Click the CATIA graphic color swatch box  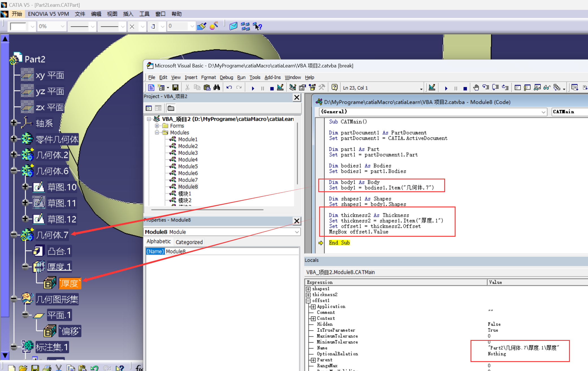[x=18, y=26]
